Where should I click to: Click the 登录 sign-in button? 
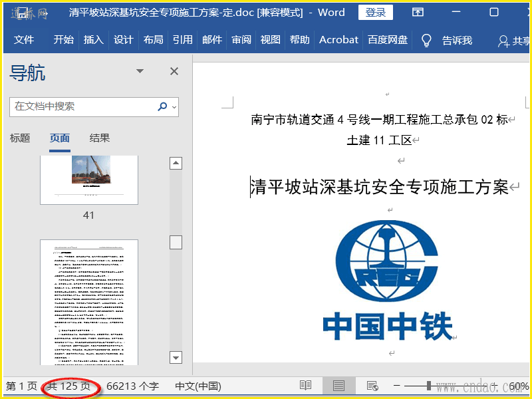click(x=376, y=13)
